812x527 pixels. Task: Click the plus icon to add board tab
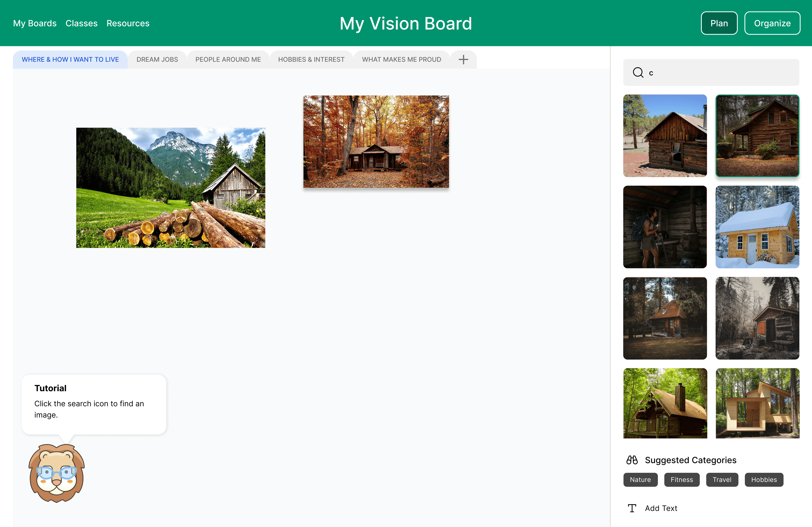coord(463,60)
